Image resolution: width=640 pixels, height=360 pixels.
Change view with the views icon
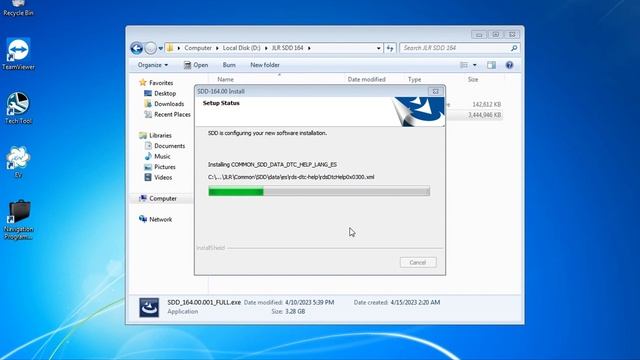tap(464, 65)
